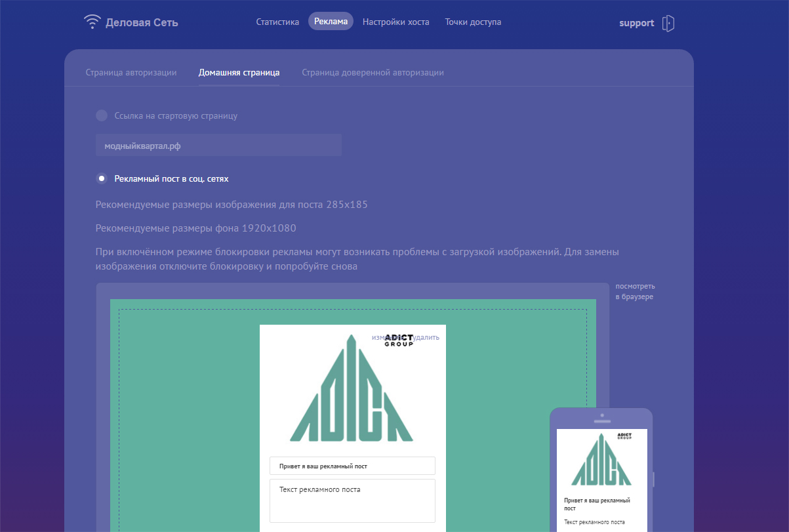Go to Настройки хоста
This screenshot has height=532, width=789.
395,22
